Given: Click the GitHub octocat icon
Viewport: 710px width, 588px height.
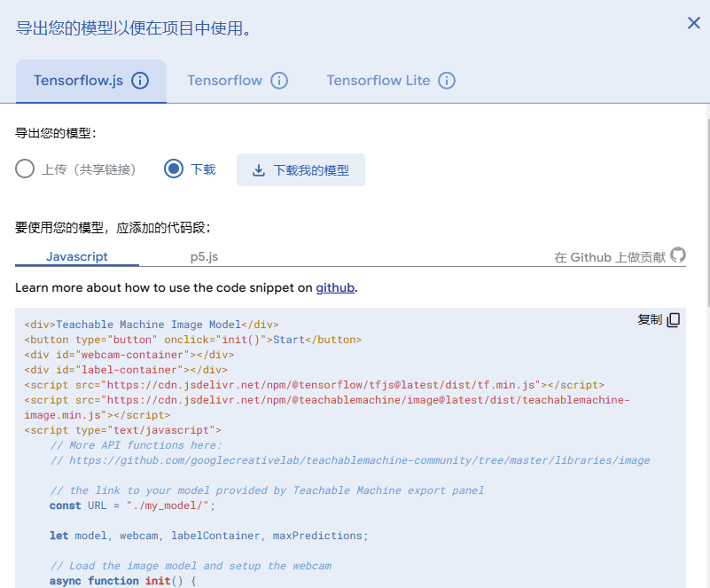Looking at the screenshot, I should tap(678, 255).
